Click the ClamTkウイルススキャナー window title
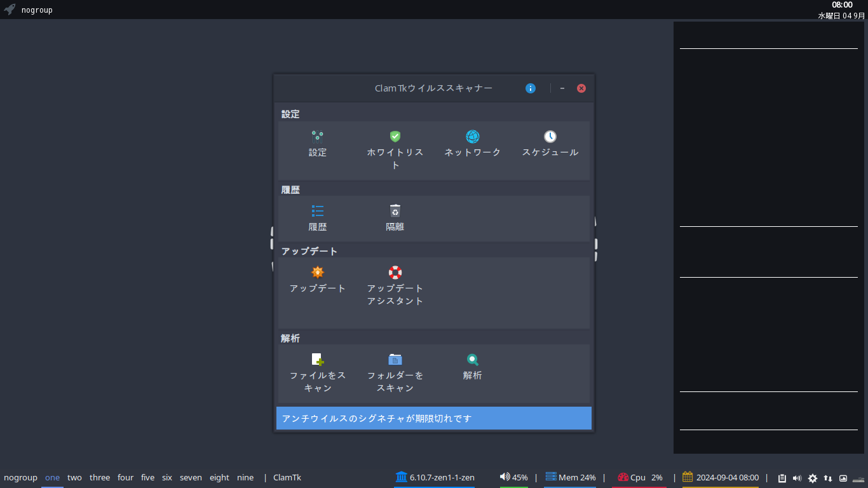868x488 pixels. coord(434,88)
